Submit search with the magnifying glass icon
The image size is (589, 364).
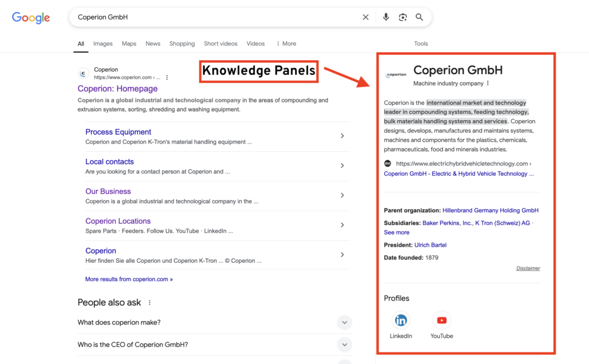pos(419,17)
